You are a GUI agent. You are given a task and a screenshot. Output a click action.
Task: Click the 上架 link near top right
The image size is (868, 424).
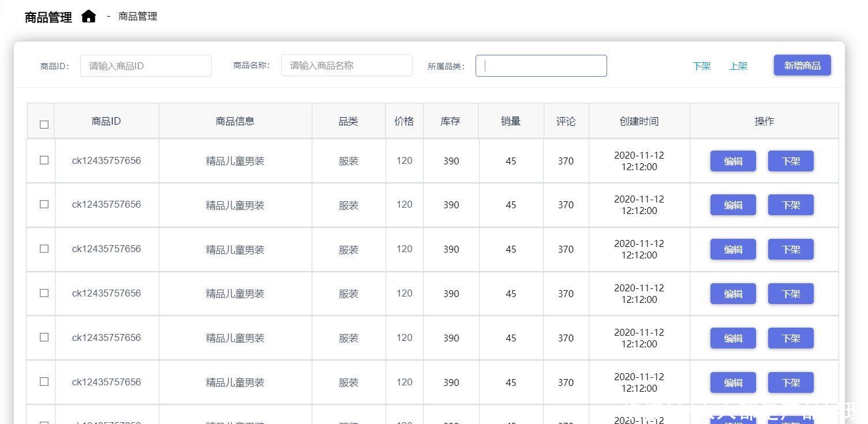pyautogui.click(x=738, y=66)
